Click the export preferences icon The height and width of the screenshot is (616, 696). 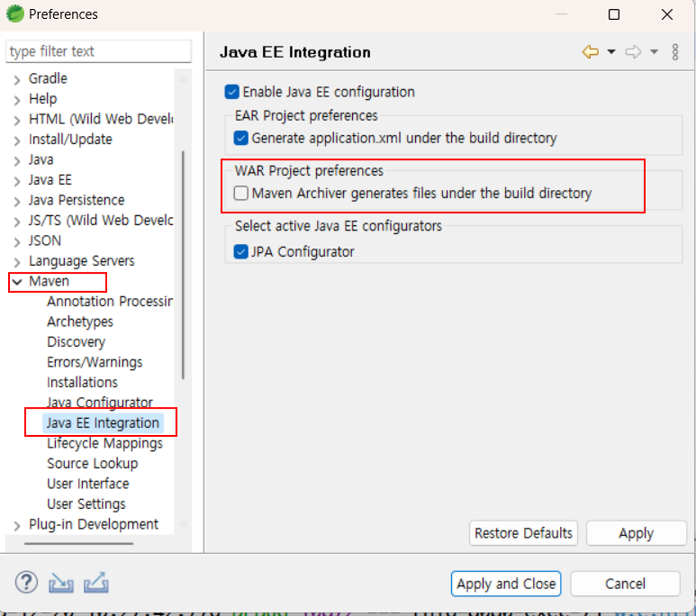(x=95, y=583)
